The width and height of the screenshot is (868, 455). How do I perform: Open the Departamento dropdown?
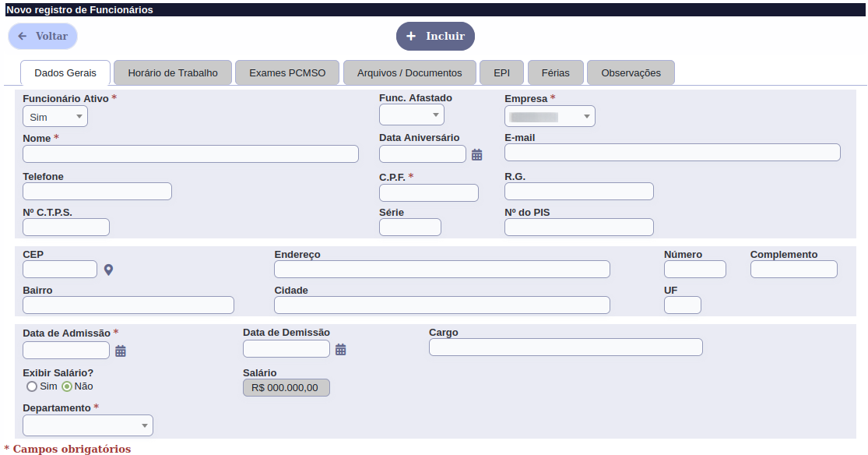(88, 425)
